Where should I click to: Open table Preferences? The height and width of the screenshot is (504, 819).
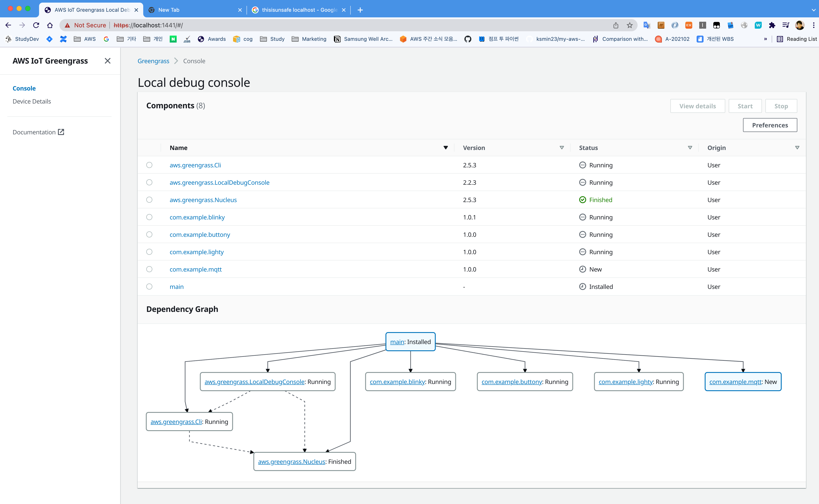pyautogui.click(x=770, y=125)
